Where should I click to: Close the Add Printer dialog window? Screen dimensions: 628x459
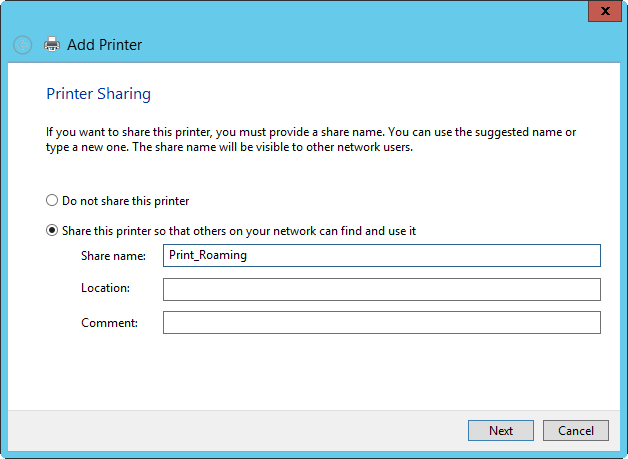tap(602, 11)
